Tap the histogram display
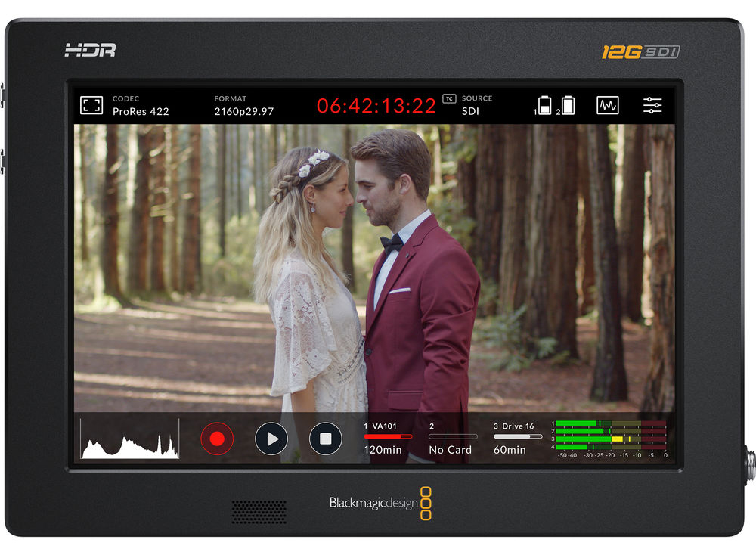Image resolution: width=756 pixels, height=555 pixels. pyautogui.click(x=129, y=439)
